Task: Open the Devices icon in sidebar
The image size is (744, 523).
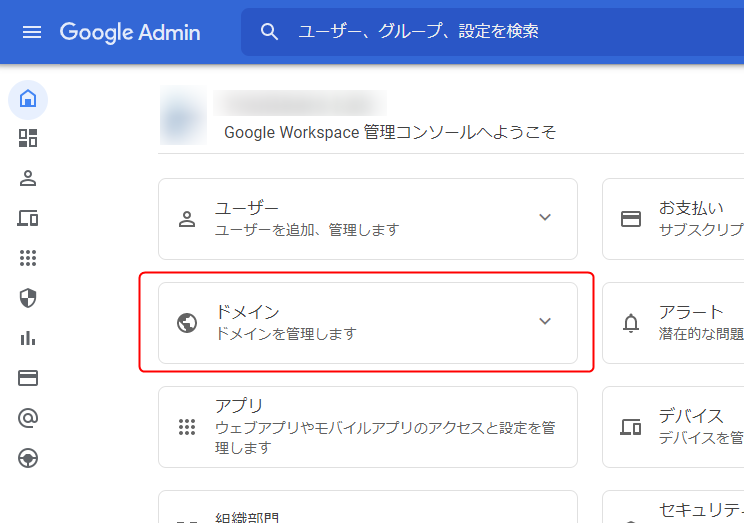Action: [x=28, y=218]
